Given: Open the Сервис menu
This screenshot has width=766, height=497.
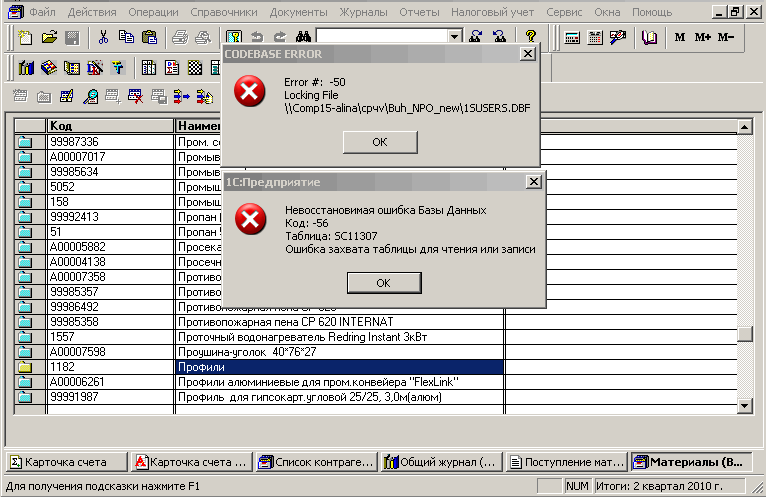Looking at the screenshot, I should tap(564, 12).
